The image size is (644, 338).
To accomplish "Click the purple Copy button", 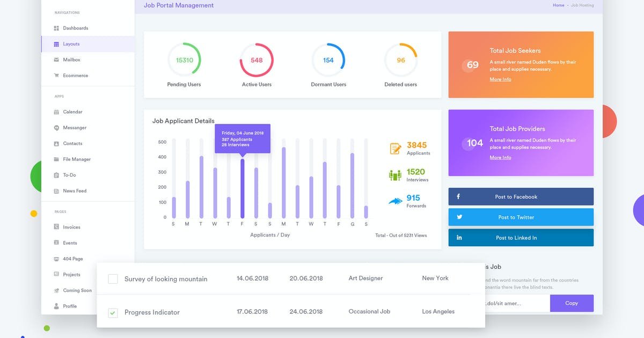I will 572,303.
